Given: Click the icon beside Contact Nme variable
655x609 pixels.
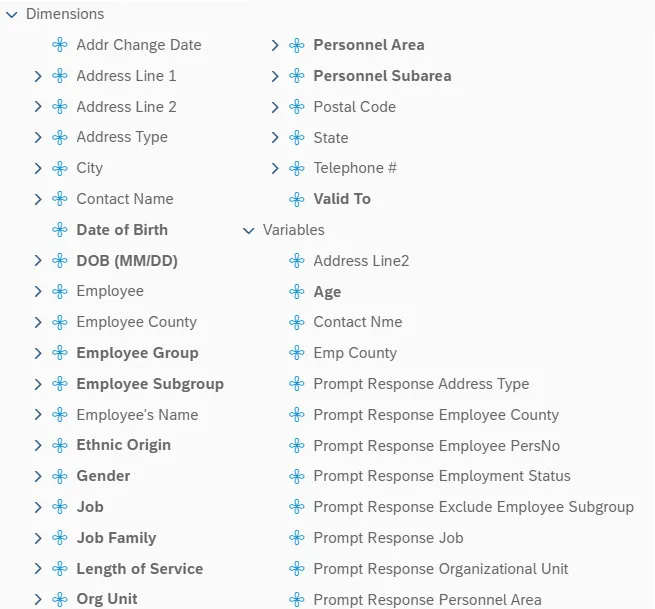Looking at the screenshot, I should [x=297, y=322].
